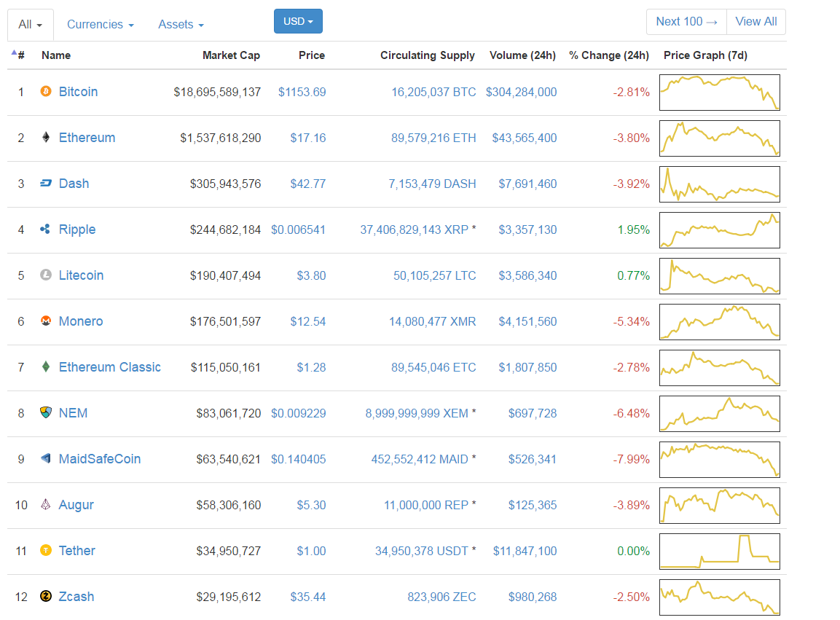Click the Augur logo icon

pyautogui.click(x=46, y=504)
